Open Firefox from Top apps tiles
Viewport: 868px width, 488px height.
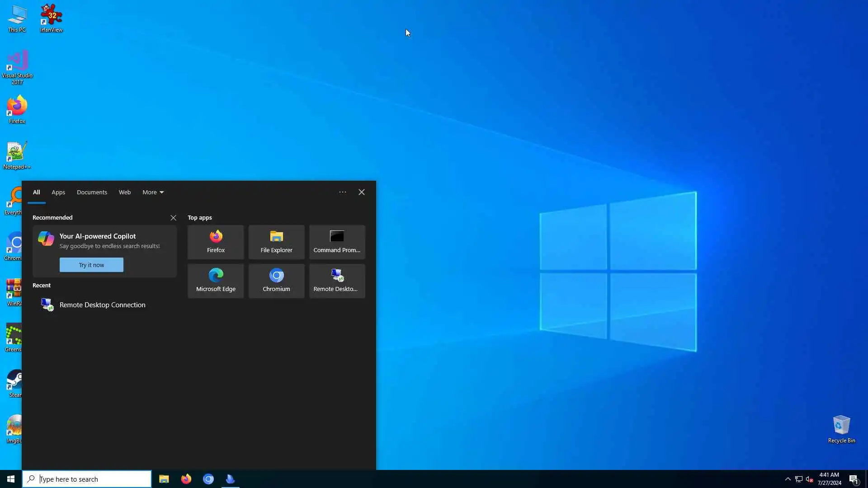(216, 242)
